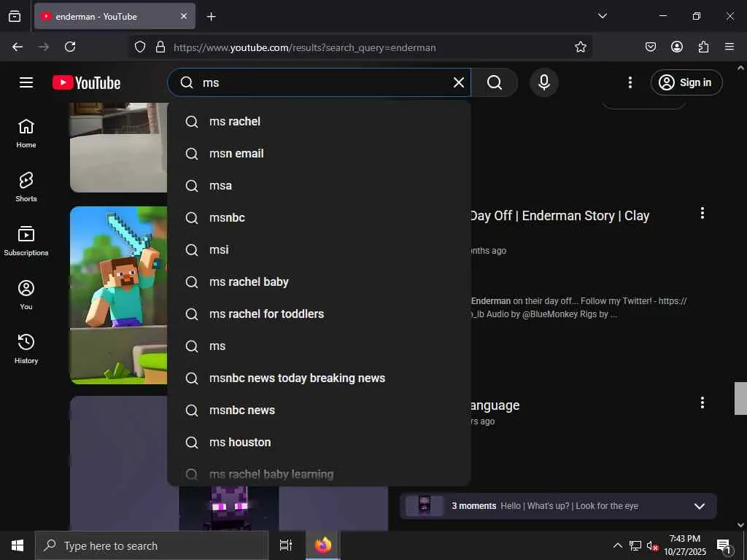Open more options for Enderman Story video
The width and height of the screenshot is (747, 560).
pyautogui.click(x=702, y=213)
